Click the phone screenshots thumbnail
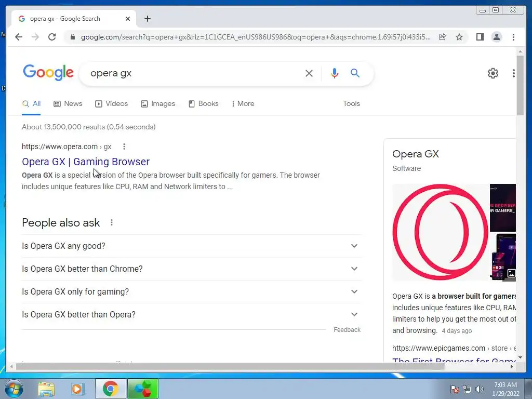Image resolution: width=532 pixels, height=399 pixels. pos(503,257)
